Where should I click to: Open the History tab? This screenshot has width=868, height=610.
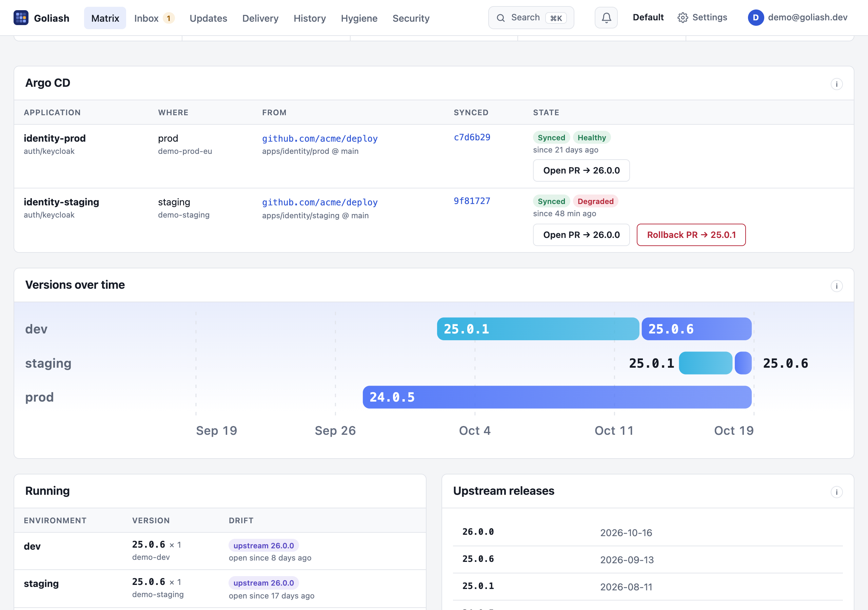click(310, 18)
